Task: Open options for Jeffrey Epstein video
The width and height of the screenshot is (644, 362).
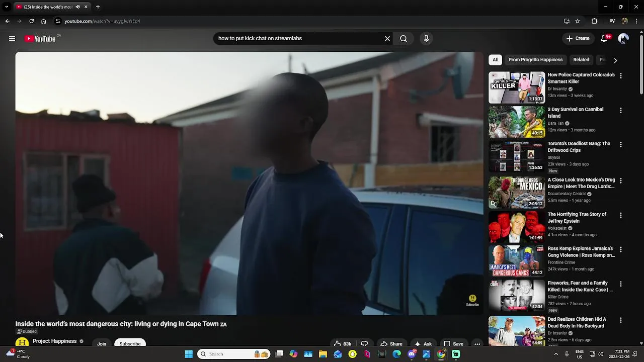Action: click(620, 215)
